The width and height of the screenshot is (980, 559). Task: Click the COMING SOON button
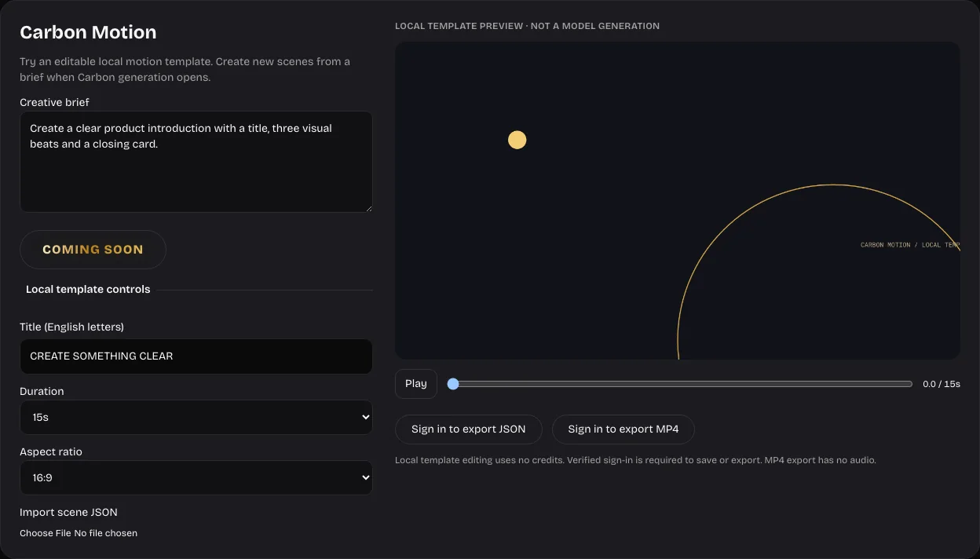point(93,250)
